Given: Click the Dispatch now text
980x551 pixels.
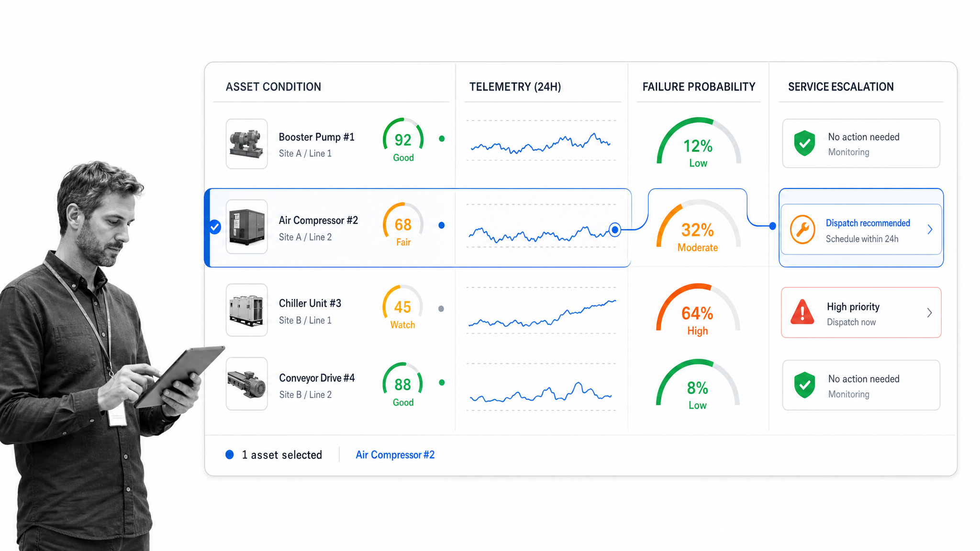Looking at the screenshot, I should pos(851,322).
